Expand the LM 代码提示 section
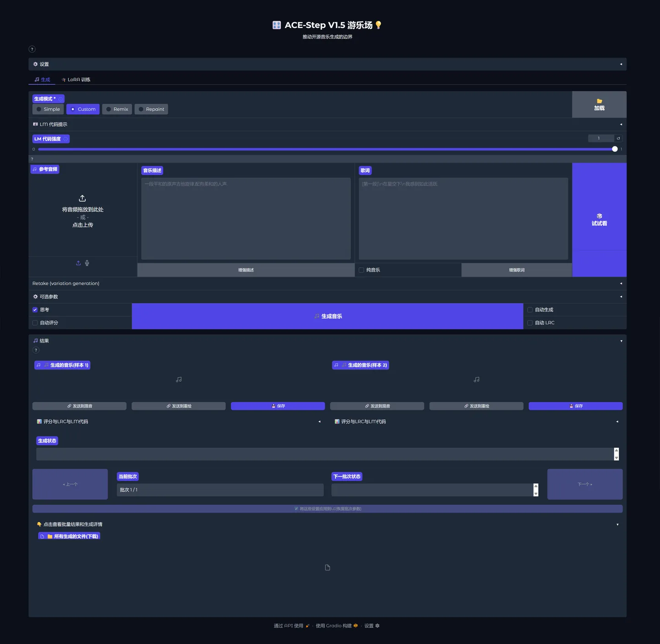 [327, 125]
